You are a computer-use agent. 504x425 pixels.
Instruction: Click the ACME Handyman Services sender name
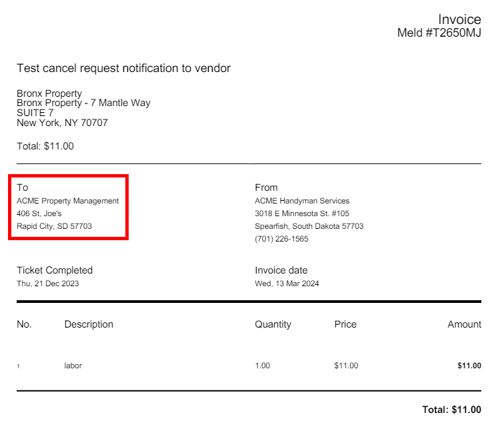pos(302,201)
